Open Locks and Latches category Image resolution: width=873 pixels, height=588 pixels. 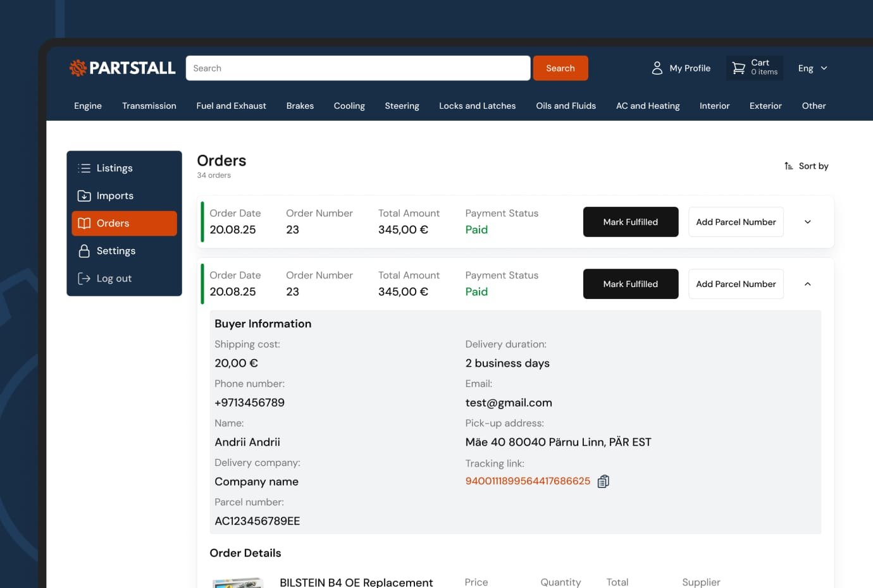[478, 106]
